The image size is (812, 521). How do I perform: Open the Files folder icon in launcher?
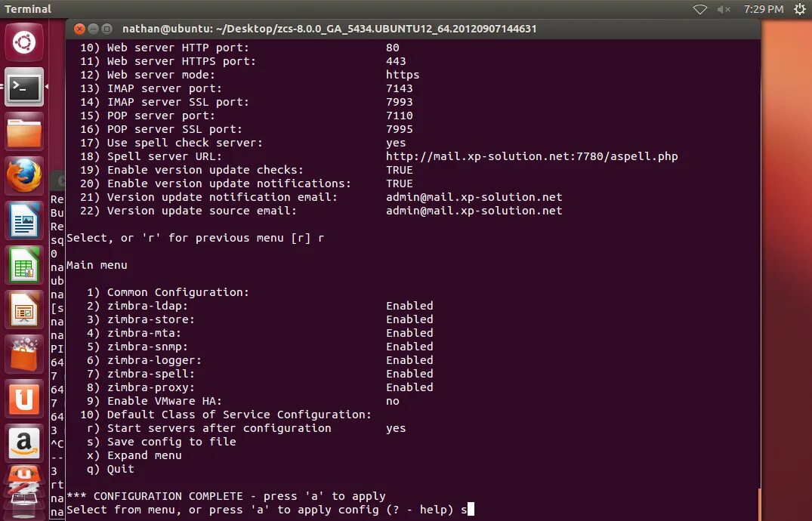[x=24, y=131]
